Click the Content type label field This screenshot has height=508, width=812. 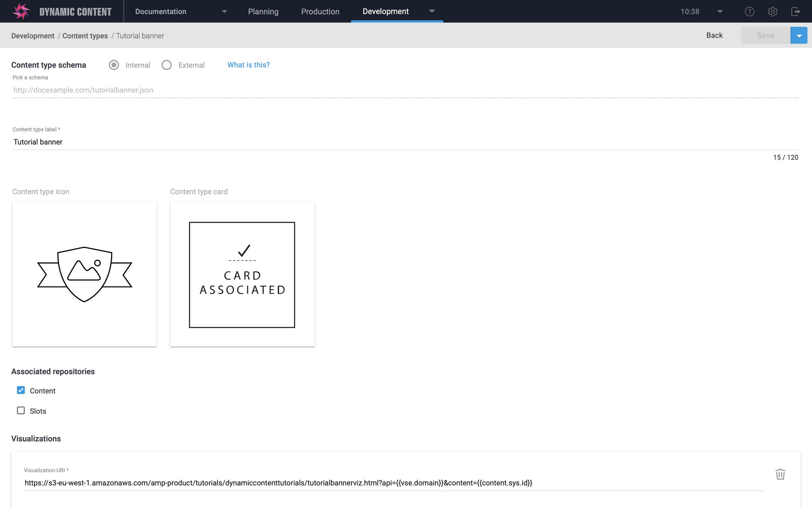pos(405,142)
